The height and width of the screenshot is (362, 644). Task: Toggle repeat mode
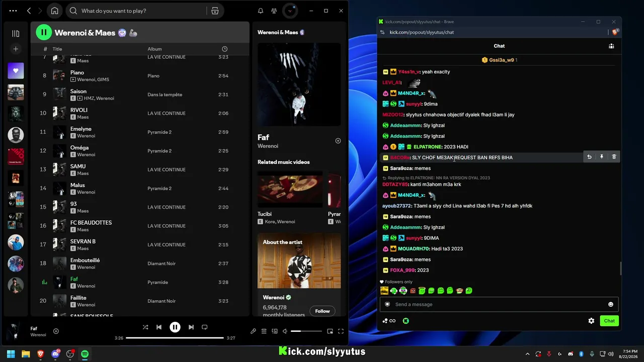(x=205, y=327)
